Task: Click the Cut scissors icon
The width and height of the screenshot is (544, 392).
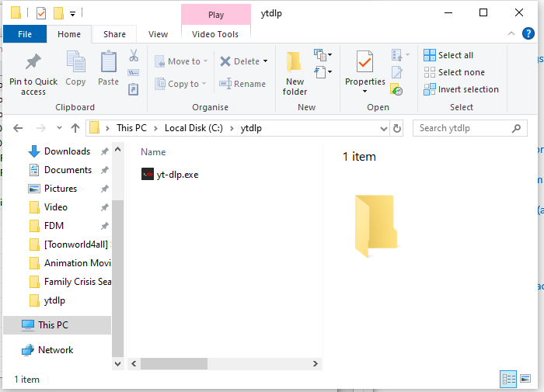Action: click(x=133, y=56)
